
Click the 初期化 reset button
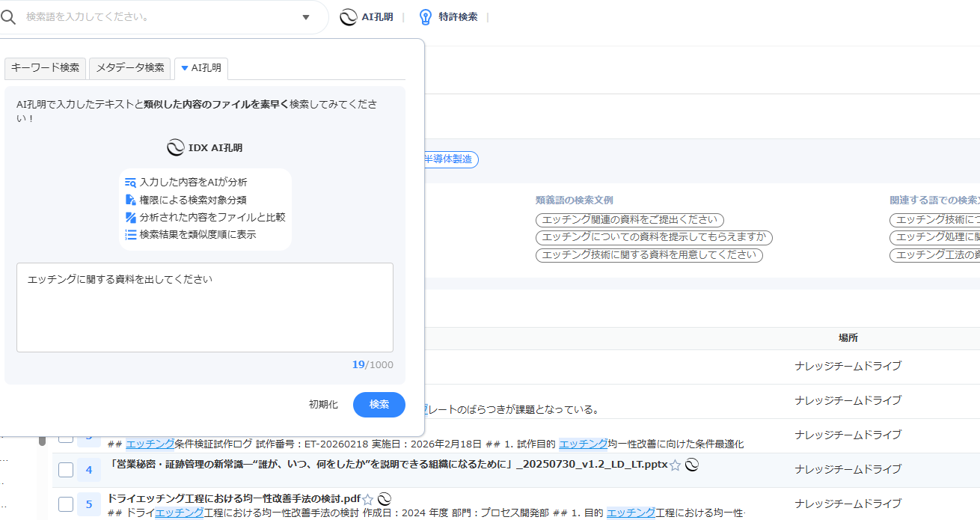(x=323, y=404)
